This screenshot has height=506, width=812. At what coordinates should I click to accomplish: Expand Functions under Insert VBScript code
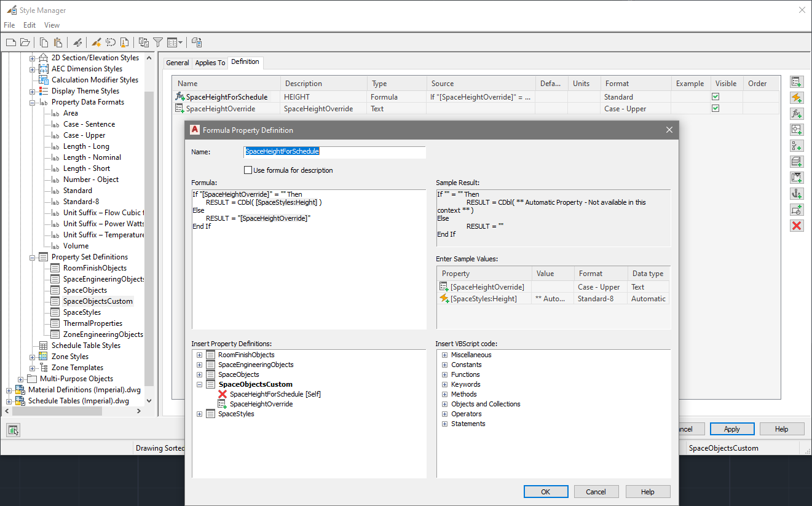(x=444, y=374)
